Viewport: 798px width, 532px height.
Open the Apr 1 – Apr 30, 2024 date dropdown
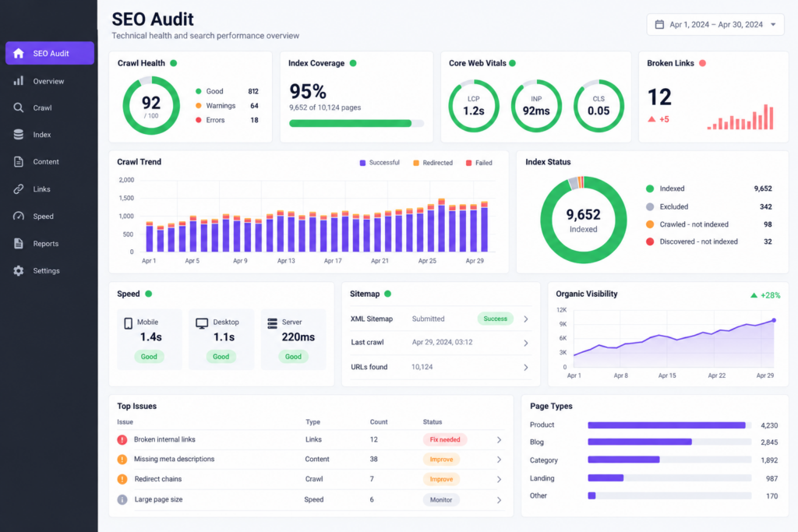715,24
